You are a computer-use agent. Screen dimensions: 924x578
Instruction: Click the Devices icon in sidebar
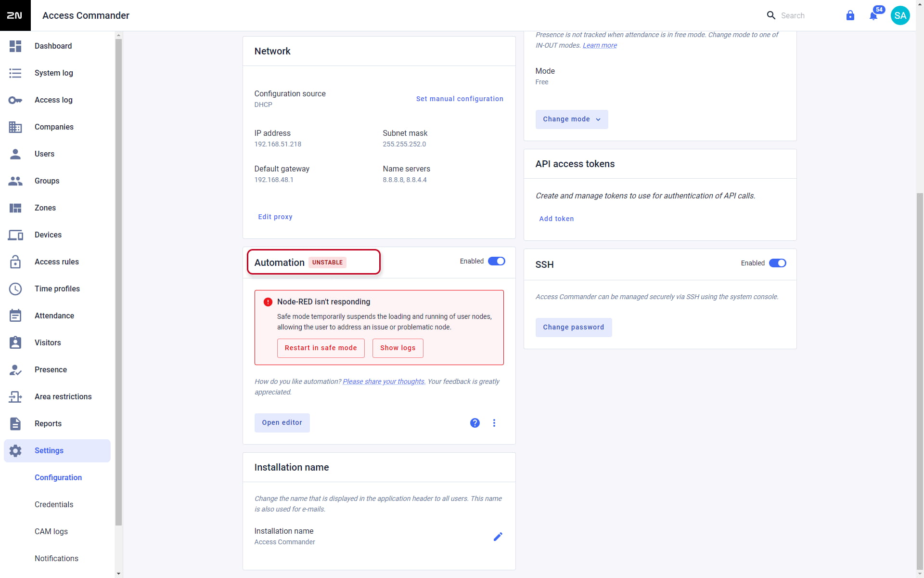15,235
